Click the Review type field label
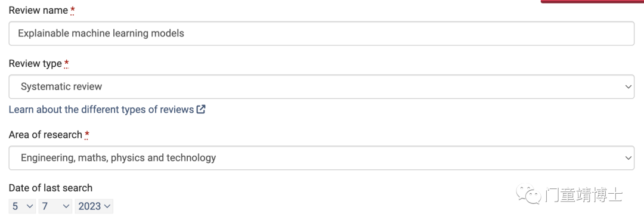Viewport: 644px width, 223px height. (35, 64)
